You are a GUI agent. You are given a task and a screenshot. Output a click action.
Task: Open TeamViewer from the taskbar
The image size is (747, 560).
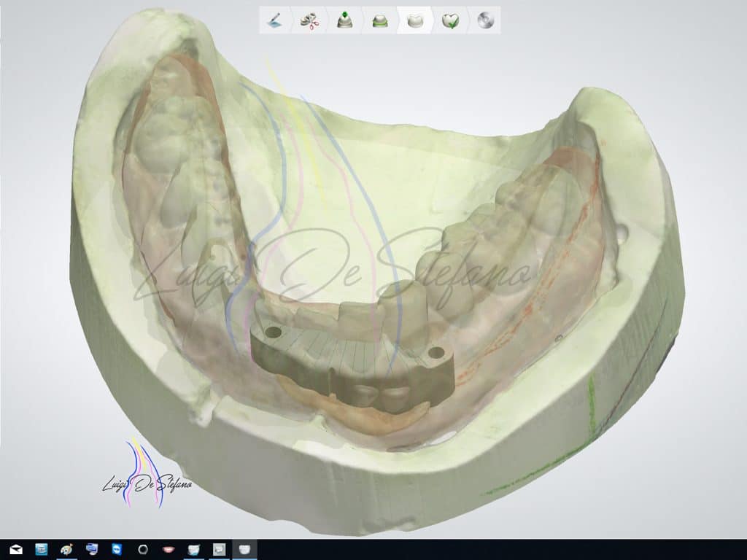click(x=117, y=549)
